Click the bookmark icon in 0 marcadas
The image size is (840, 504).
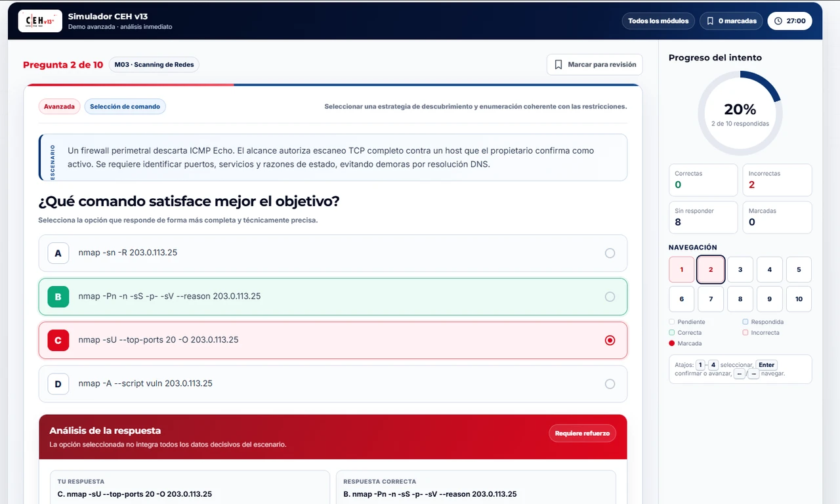tap(710, 21)
